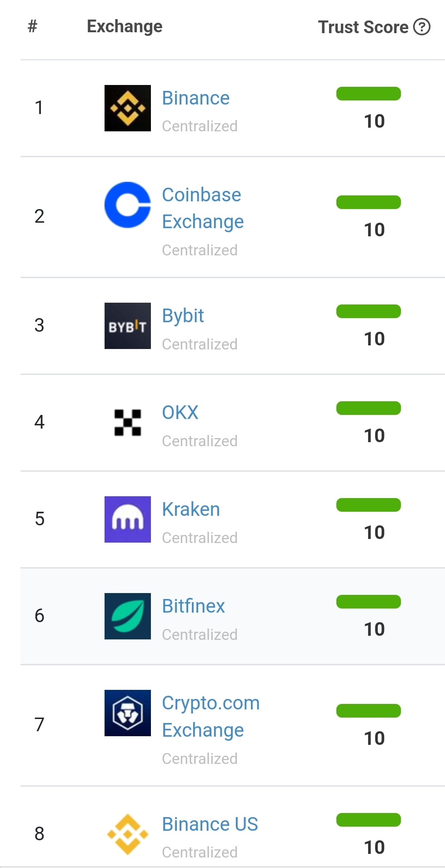Sort by the Exchange column header
Image resolution: width=445 pixels, height=868 pixels.
coord(124,26)
